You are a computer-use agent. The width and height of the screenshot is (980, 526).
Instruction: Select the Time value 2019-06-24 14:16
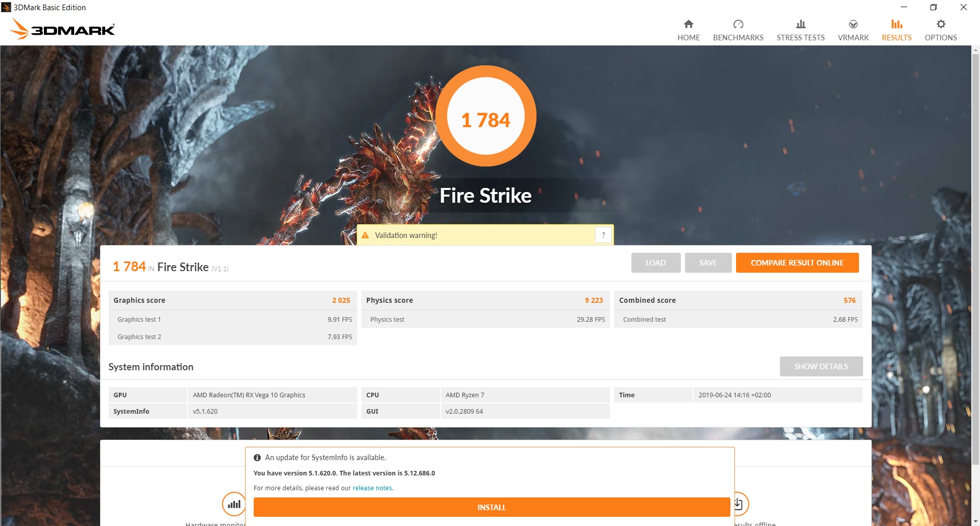pyautogui.click(x=734, y=395)
